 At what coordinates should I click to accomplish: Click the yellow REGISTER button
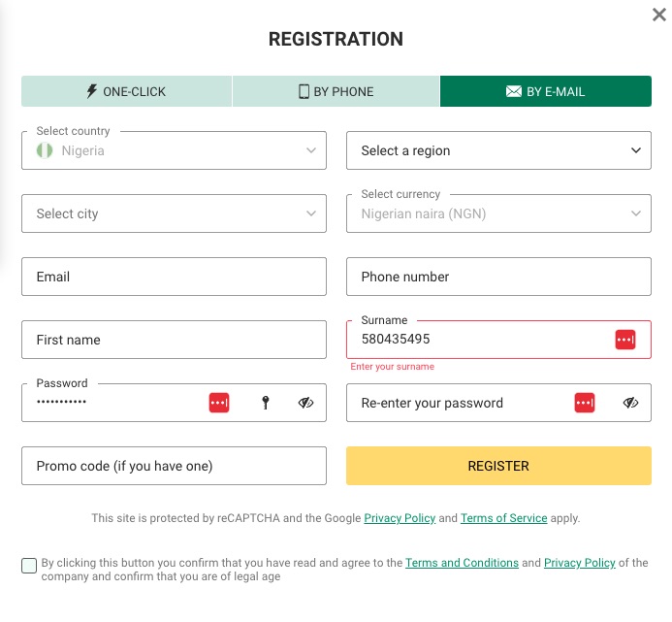pos(498,466)
